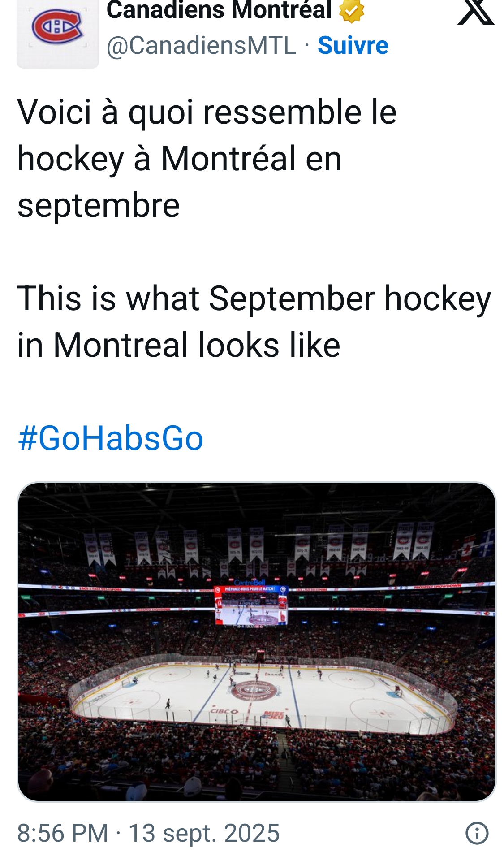
Task: Click the English tweet text paragraph
Action: [x=254, y=321]
